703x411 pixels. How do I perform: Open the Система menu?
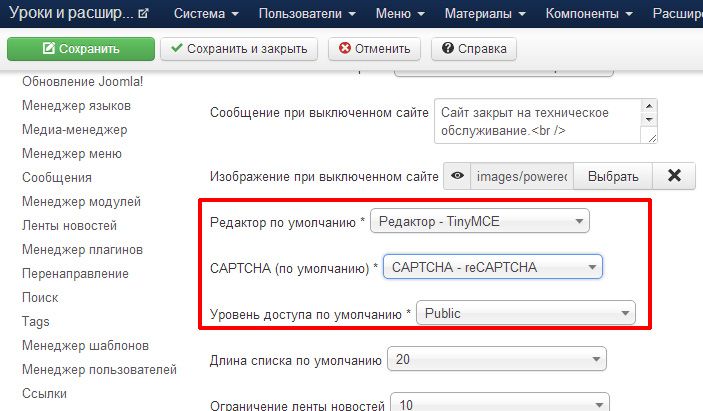(x=206, y=15)
